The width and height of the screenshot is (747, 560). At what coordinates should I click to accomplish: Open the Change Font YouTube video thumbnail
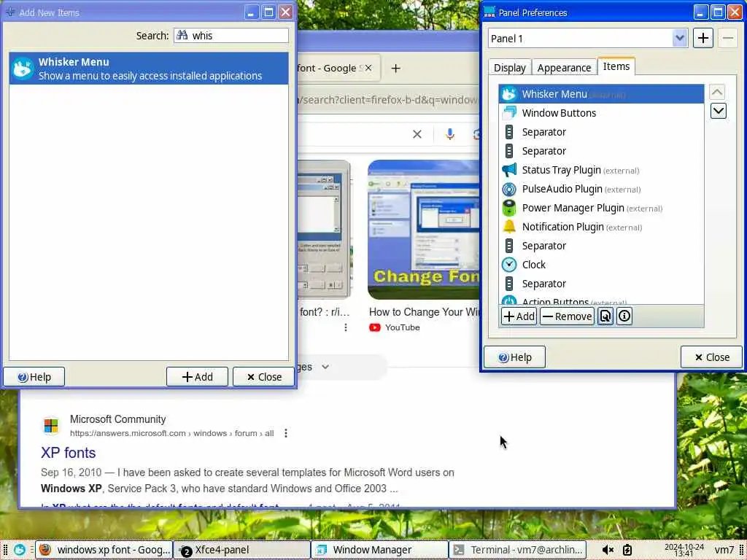(x=423, y=230)
